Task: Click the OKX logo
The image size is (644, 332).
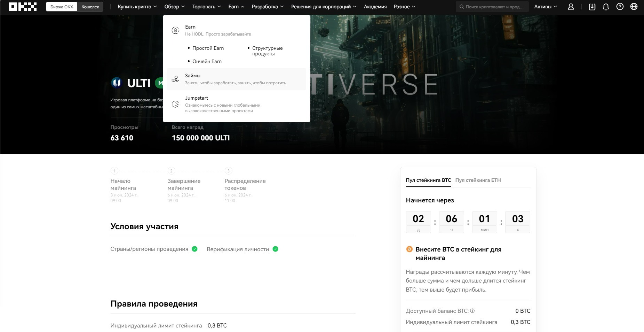Action: click(23, 7)
